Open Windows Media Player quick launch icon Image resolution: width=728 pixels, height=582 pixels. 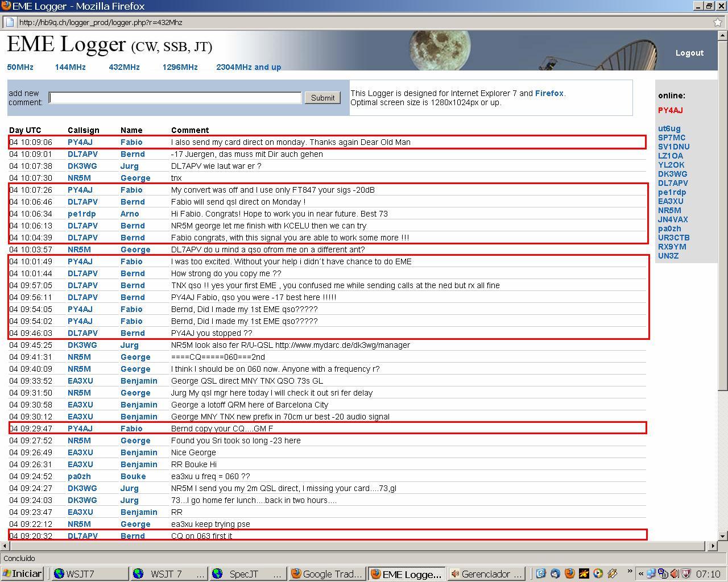pyautogui.click(x=598, y=573)
